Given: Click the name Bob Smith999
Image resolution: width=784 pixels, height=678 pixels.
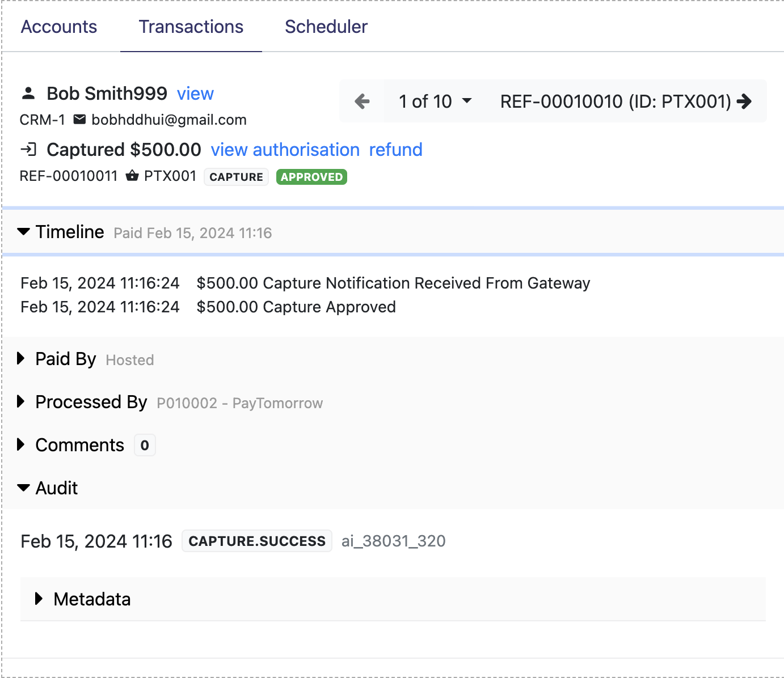Looking at the screenshot, I should 107,94.
